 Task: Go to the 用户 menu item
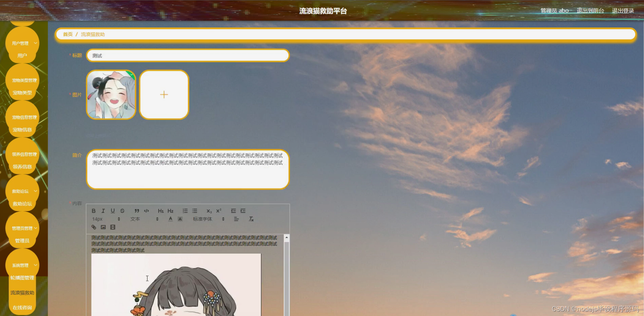[x=22, y=56]
